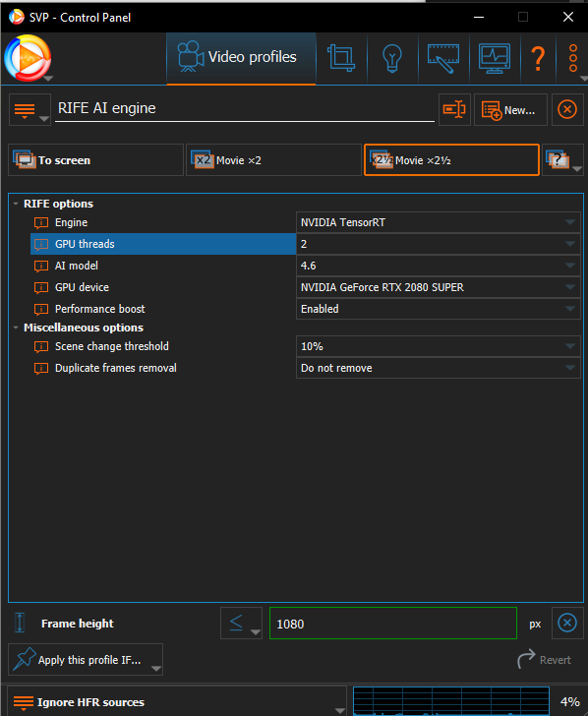Click the Revert button

544,659
